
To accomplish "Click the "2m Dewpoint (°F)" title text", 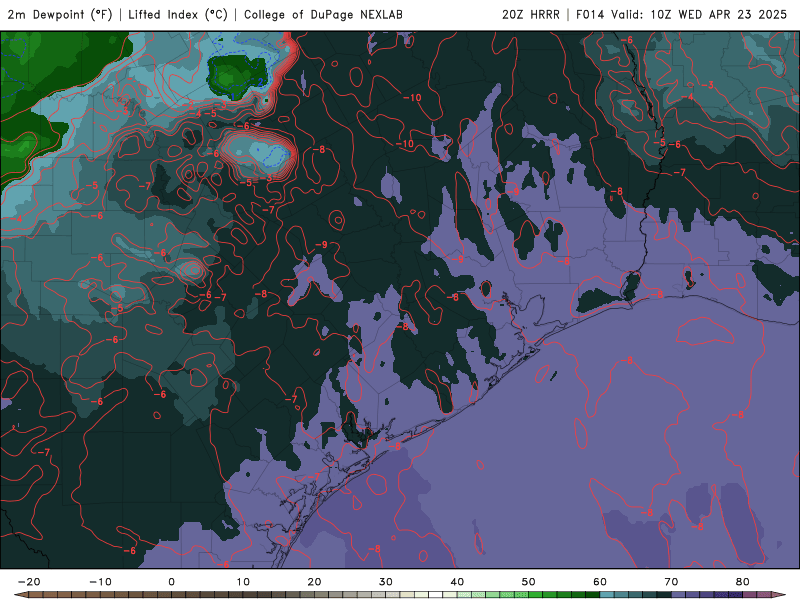I will coord(60,14).
